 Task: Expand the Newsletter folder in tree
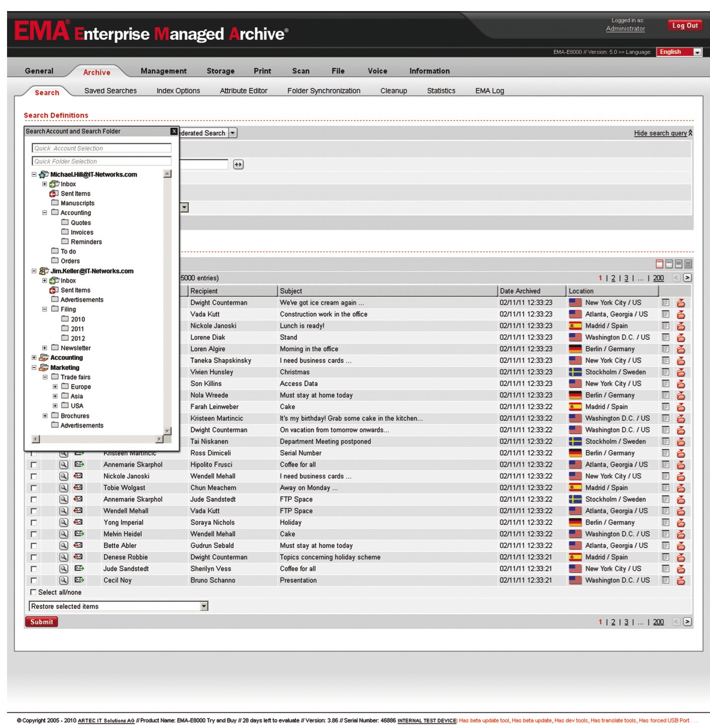45,348
